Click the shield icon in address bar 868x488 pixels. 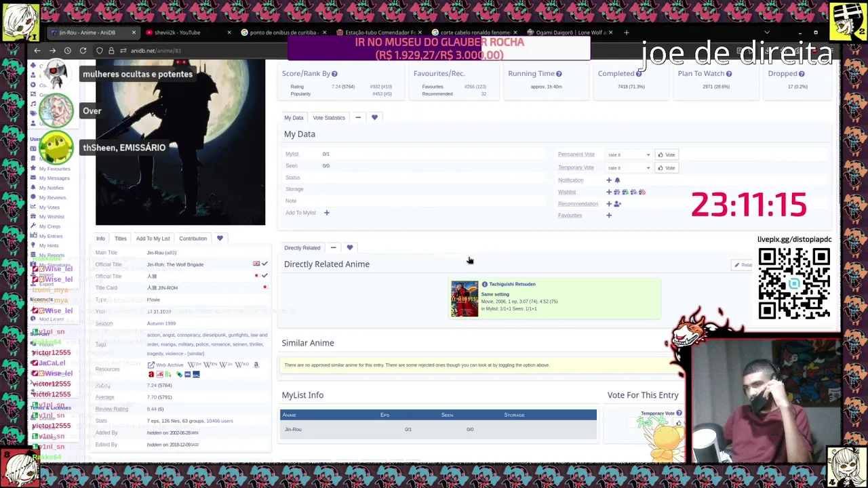pos(100,51)
